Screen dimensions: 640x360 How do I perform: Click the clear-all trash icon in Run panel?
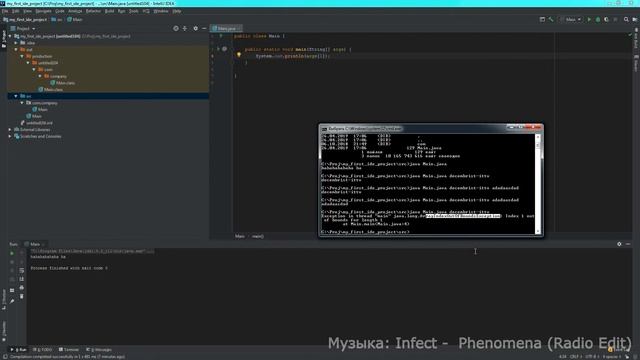coord(22,296)
